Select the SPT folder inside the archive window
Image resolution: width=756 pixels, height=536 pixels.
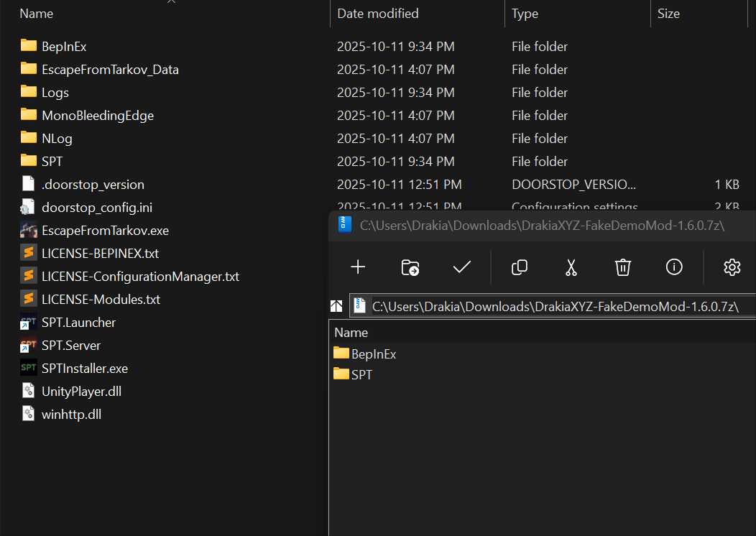coord(353,374)
